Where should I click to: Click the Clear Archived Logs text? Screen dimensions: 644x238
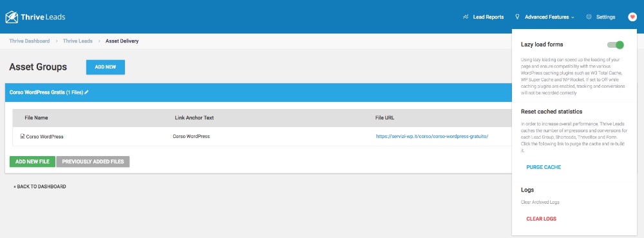click(x=540, y=203)
